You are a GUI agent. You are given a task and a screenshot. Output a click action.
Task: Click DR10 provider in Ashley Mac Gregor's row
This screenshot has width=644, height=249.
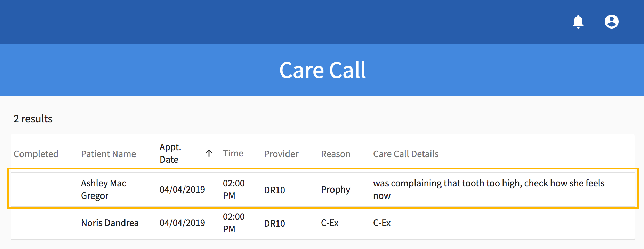[x=274, y=190]
